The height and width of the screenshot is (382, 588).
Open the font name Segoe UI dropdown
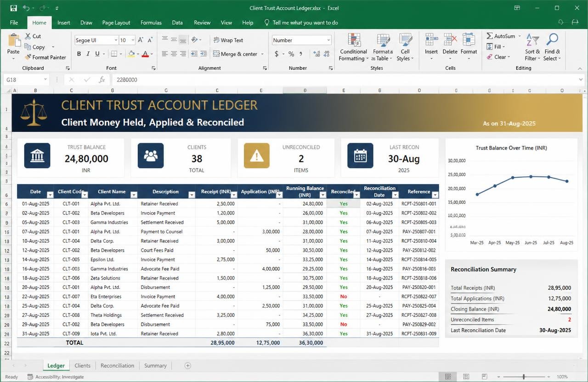coord(116,40)
